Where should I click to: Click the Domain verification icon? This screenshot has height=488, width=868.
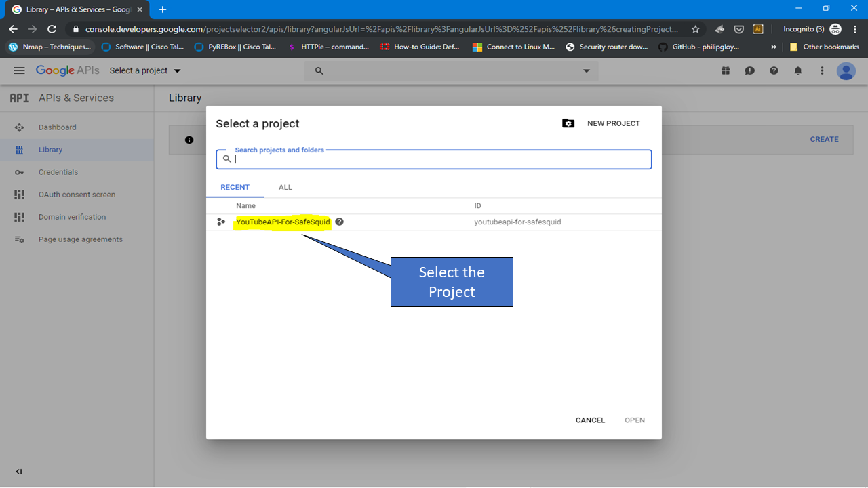tap(19, 217)
